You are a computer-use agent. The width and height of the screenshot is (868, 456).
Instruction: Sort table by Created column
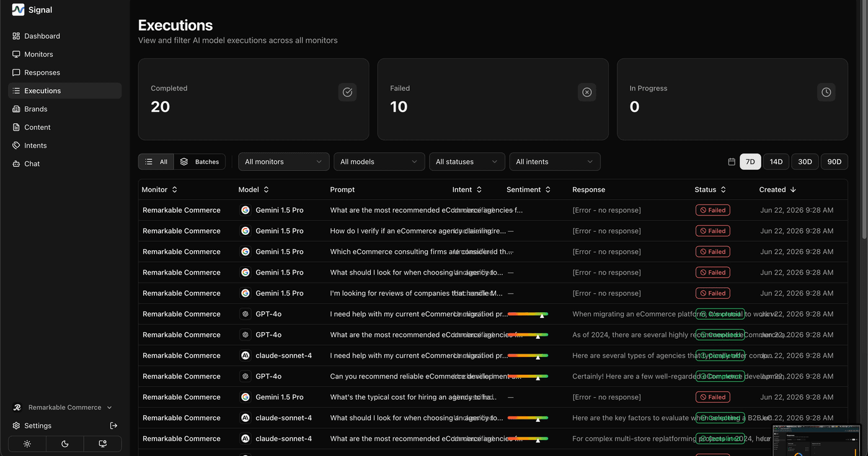778,190
